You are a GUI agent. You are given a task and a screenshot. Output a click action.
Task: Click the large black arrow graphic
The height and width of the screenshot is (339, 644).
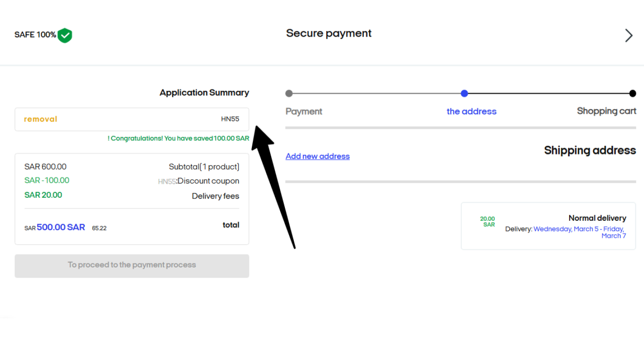pos(273,184)
